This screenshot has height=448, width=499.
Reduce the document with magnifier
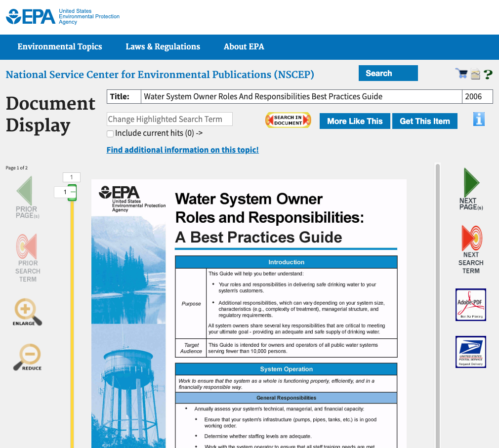(x=27, y=357)
